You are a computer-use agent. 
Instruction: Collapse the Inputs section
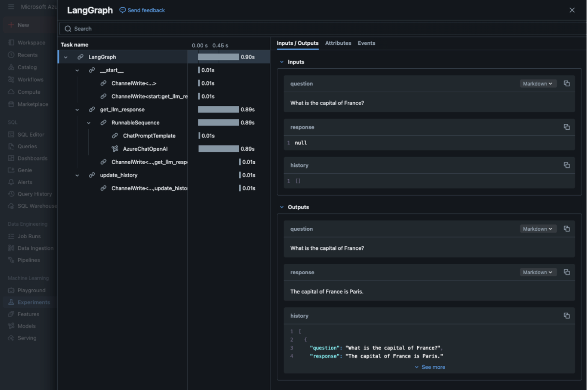(282, 62)
